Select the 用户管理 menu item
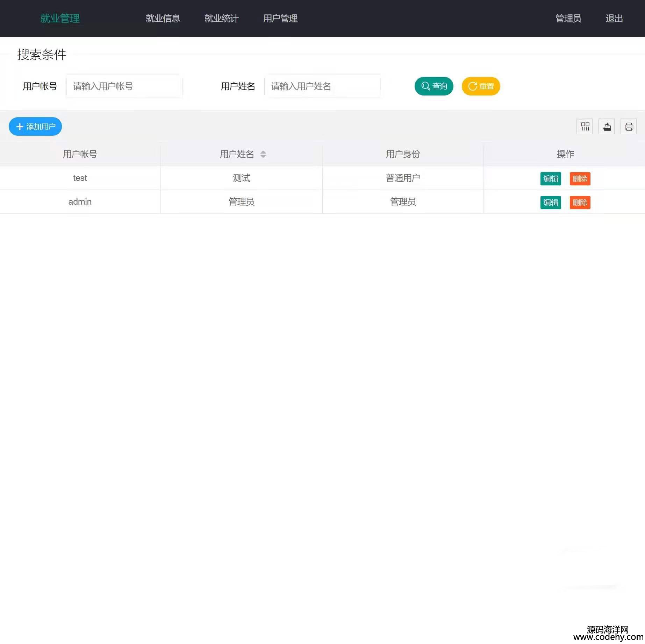The width and height of the screenshot is (645, 644). click(x=280, y=19)
